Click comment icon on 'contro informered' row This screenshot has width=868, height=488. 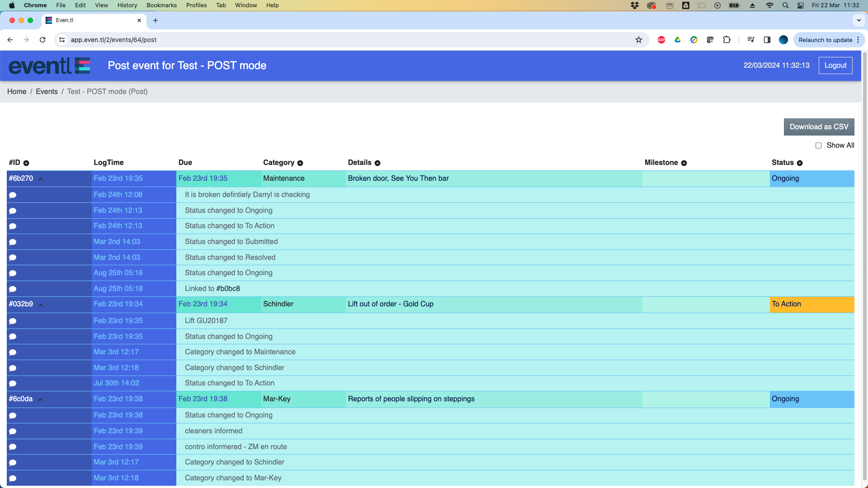point(13,447)
